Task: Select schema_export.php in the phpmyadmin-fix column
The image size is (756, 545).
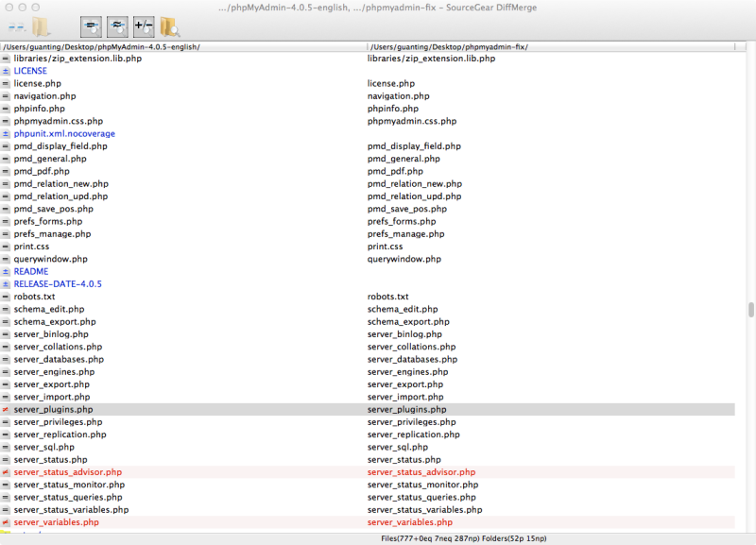Action: [x=408, y=321]
